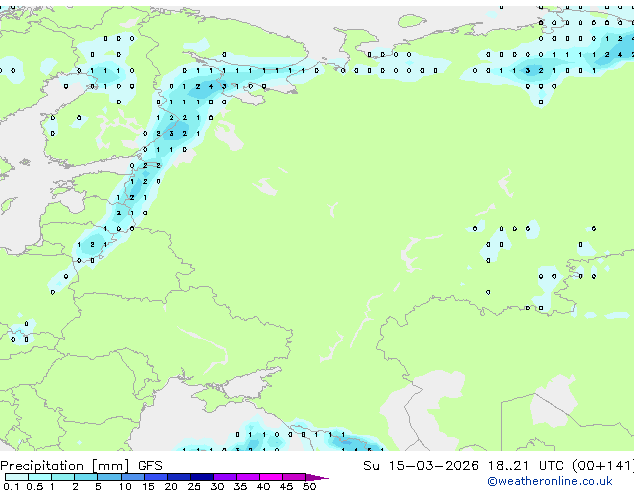Click the 'Su 15-03-2026 18..21 UTC' date label
Viewport: 634px width, 490px height.
tap(463, 466)
